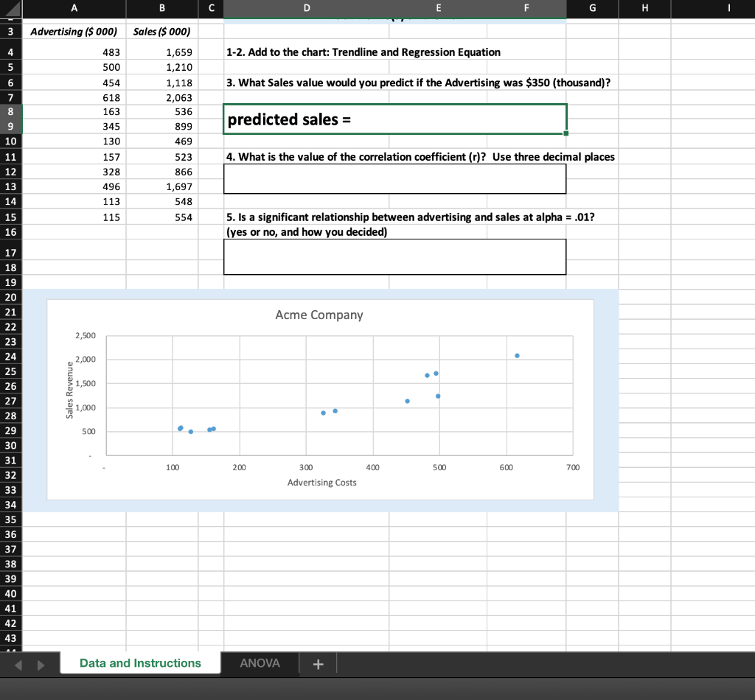This screenshot has width=755, height=700.
Task: Click the Acme Company chart title
Action: click(x=319, y=315)
